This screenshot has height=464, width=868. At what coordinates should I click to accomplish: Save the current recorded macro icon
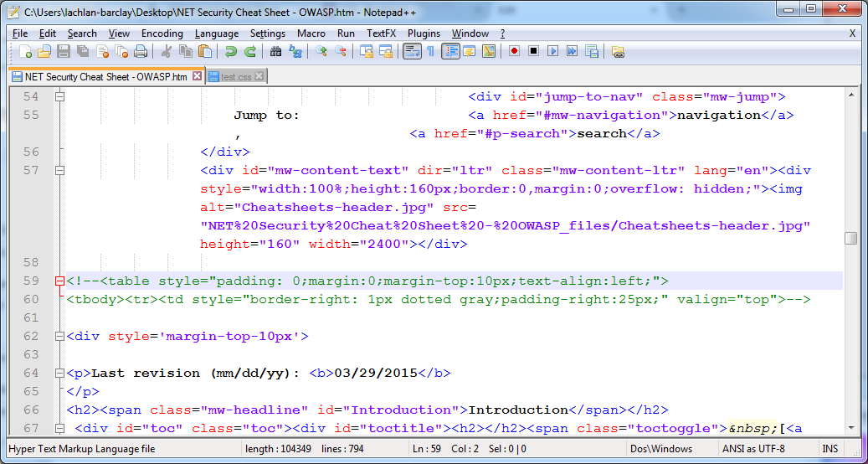pos(591,51)
